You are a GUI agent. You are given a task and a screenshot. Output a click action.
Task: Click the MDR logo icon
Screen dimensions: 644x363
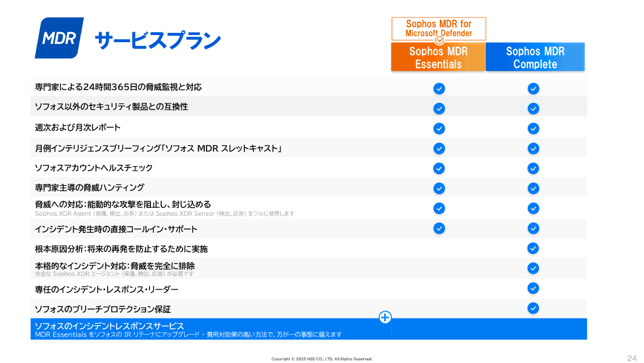click(58, 38)
